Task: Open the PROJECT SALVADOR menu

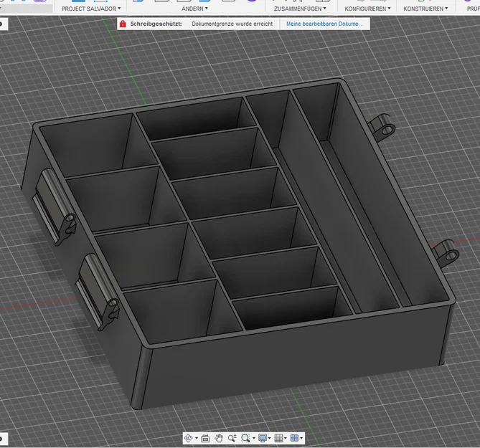Action: coord(91,9)
